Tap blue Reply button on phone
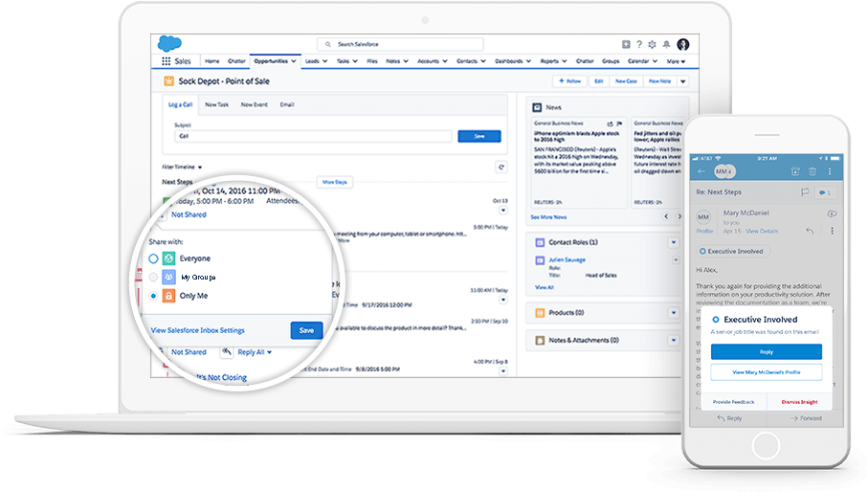868x492 pixels. pyautogui.click(x=767, y=352)
